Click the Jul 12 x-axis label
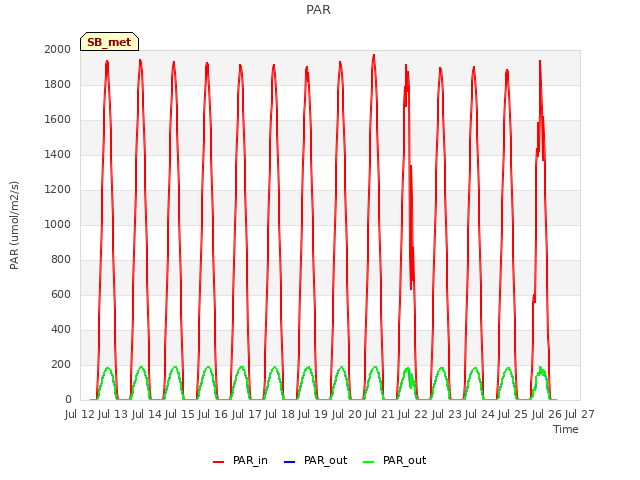 80,414
